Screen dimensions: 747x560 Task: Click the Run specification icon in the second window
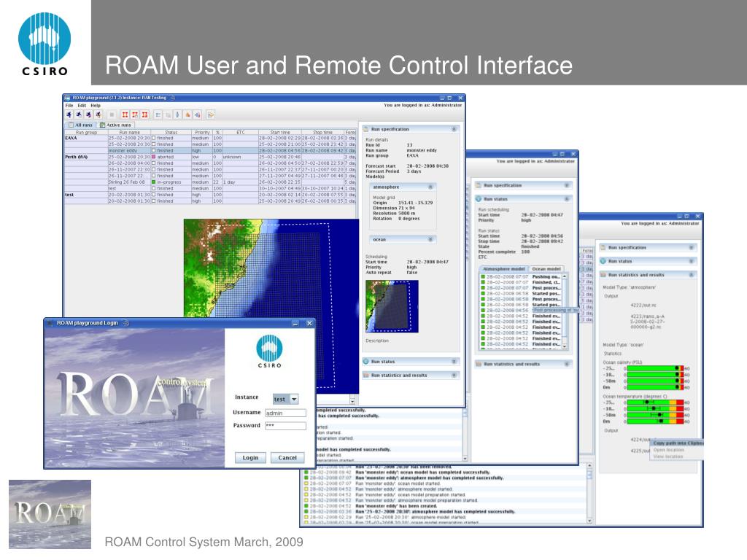click(479, 185)
